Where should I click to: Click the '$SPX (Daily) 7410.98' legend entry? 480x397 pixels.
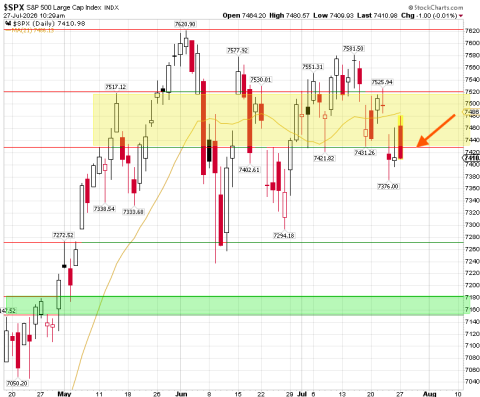[x=49, y=24]
